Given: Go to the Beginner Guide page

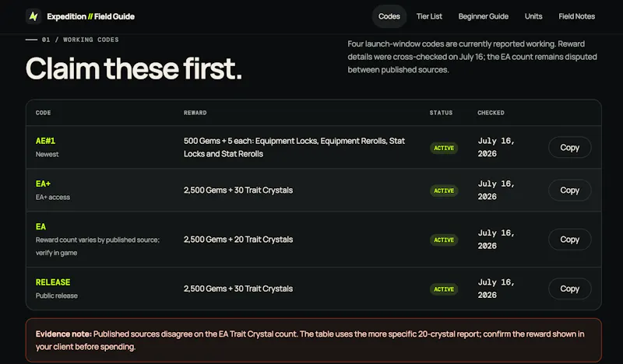Looking at the screenshot, I should [483, 16].
